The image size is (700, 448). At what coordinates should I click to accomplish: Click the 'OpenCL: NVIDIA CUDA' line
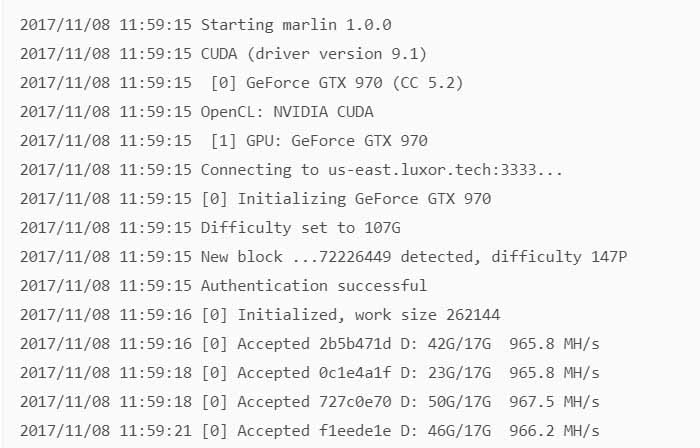(287, 112)
